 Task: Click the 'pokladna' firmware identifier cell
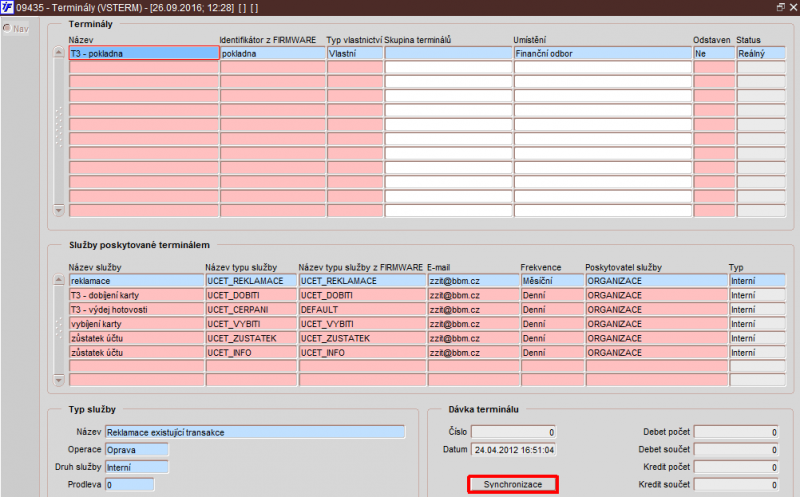tap(273, 53)
